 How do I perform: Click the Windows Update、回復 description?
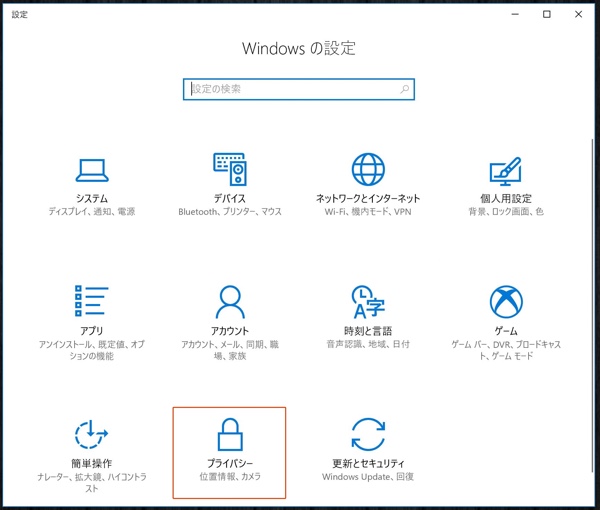(368, 477)
